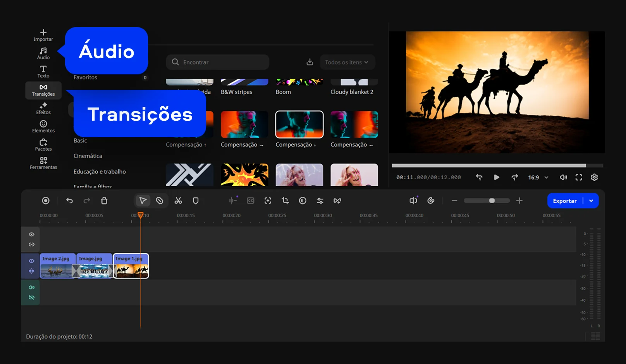Image resolution: width=626 pixels, height=364 pixels.
Task: Select the Educação e trabalho category
Action: 100,172
